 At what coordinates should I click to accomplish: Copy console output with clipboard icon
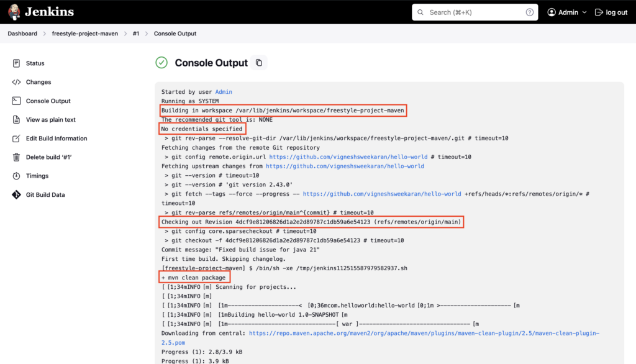click(x=259, y=63)
